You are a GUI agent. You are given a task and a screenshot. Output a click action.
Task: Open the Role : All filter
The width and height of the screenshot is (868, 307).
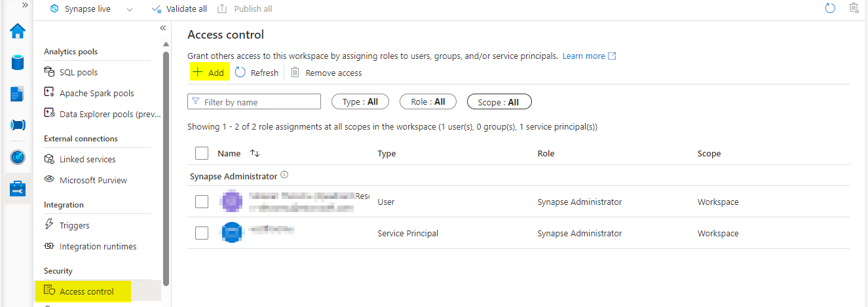(428, 102)
